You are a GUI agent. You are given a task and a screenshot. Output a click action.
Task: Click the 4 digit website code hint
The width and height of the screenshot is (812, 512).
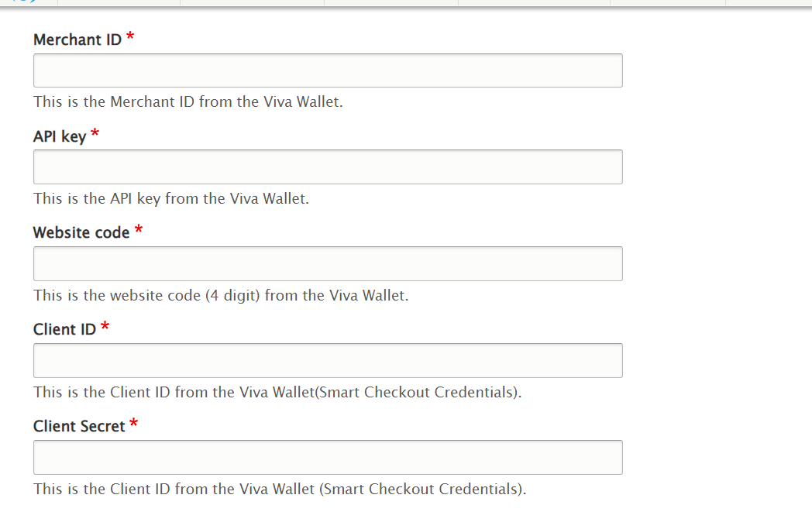(221, 296)
